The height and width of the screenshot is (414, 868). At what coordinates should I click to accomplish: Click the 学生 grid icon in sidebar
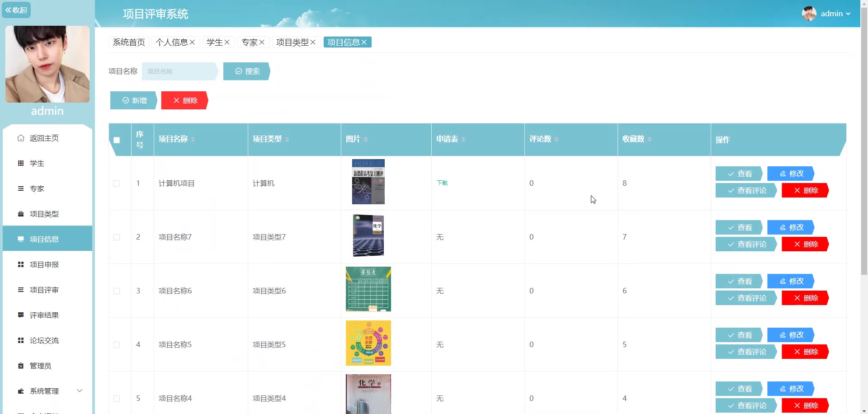click(21, 163)
